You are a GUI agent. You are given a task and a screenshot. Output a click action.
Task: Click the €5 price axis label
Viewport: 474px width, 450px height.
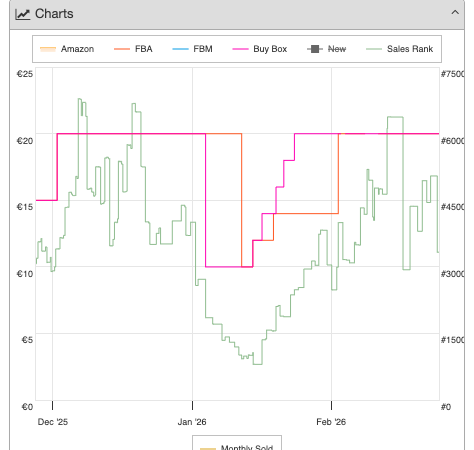pos(27,340)
